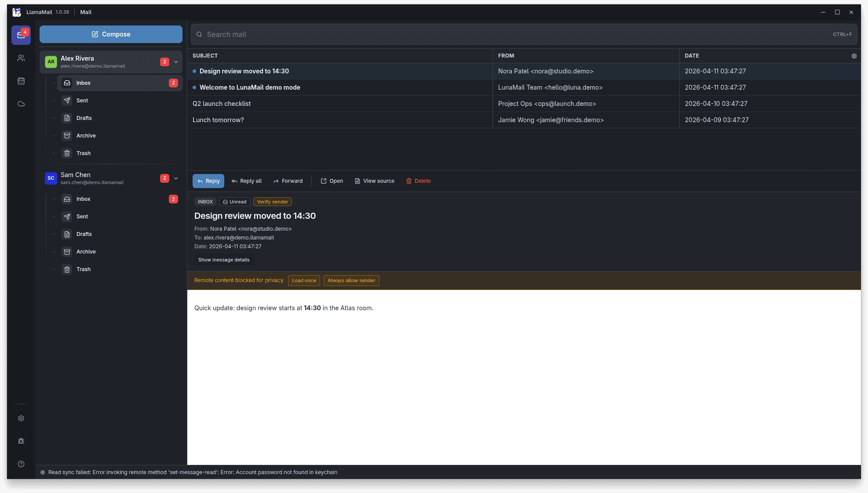Open Sam Chen's Drafts folder

84,234
